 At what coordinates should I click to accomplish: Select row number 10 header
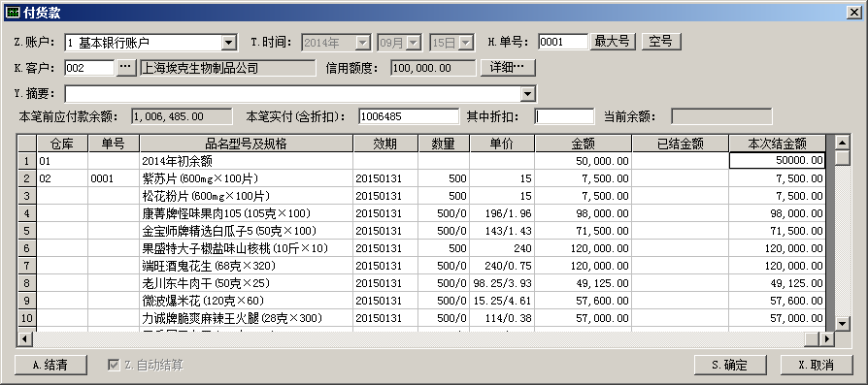click(26, 318)
